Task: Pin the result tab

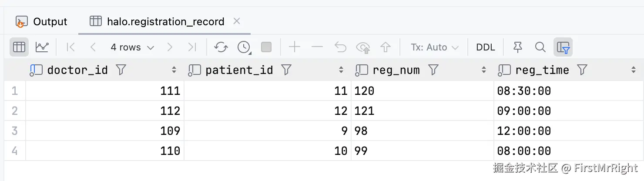Action: (517, 47)
